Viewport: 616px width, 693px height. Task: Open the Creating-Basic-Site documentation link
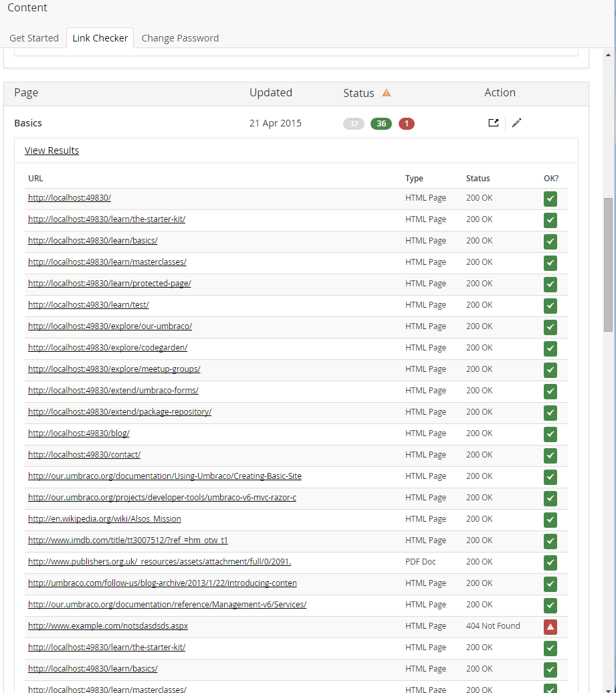click(x=165, y=476)
